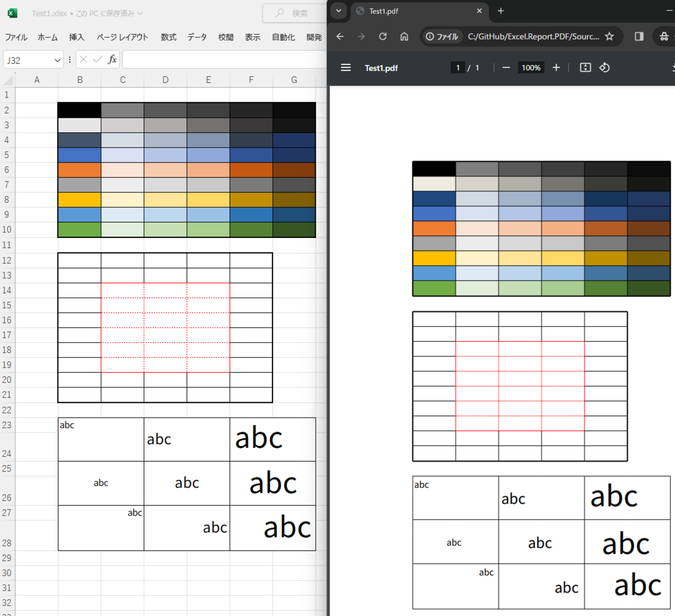Open the ファイル tab in the Excel ribbon
This screenshot has width=675, height=616.
coord(16,37)
